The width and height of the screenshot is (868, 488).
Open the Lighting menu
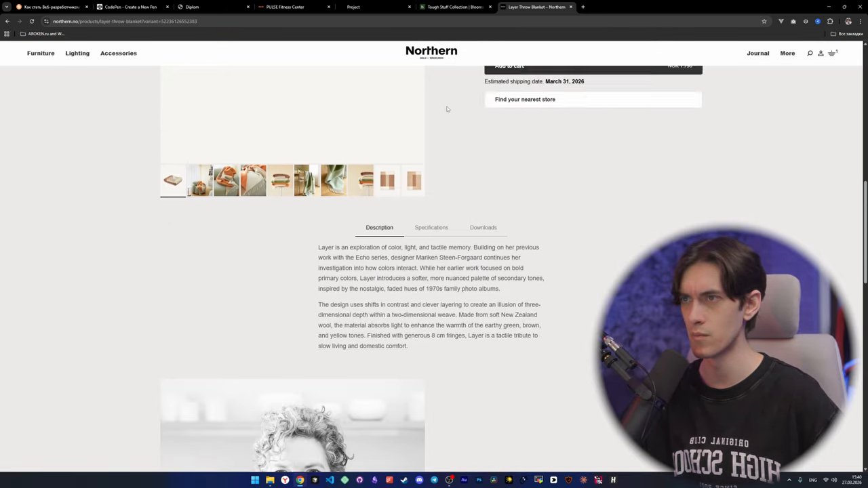[77, 53]
